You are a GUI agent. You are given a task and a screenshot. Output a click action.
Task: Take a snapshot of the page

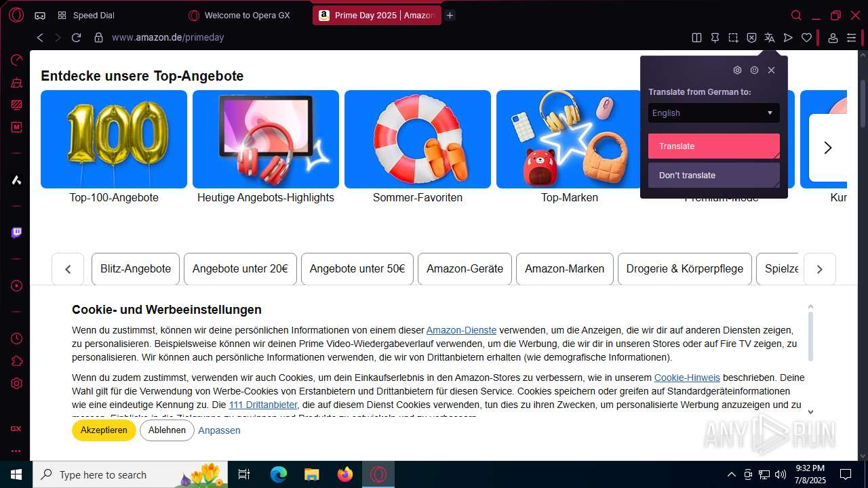(x=733, y=38)
